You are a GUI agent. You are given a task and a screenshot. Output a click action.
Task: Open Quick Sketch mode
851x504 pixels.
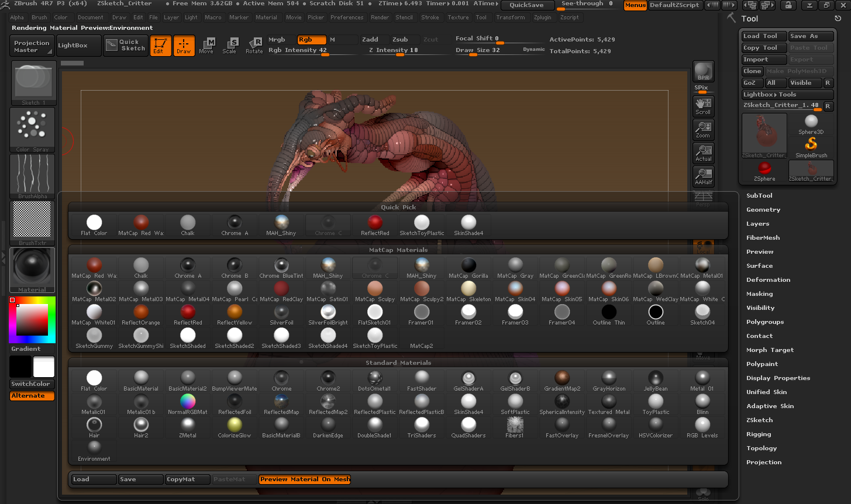click(x=125, y=45)
